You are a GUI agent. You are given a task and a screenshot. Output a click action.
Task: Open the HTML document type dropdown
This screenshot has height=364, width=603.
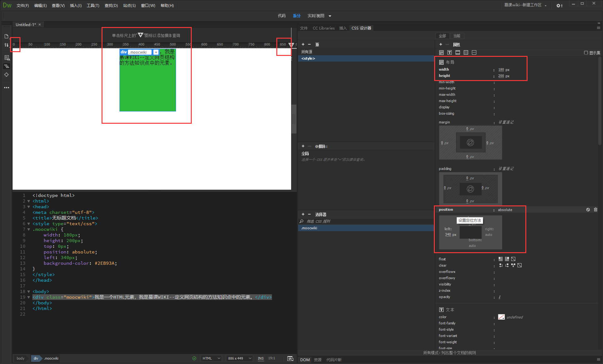[x=211, y=358]
